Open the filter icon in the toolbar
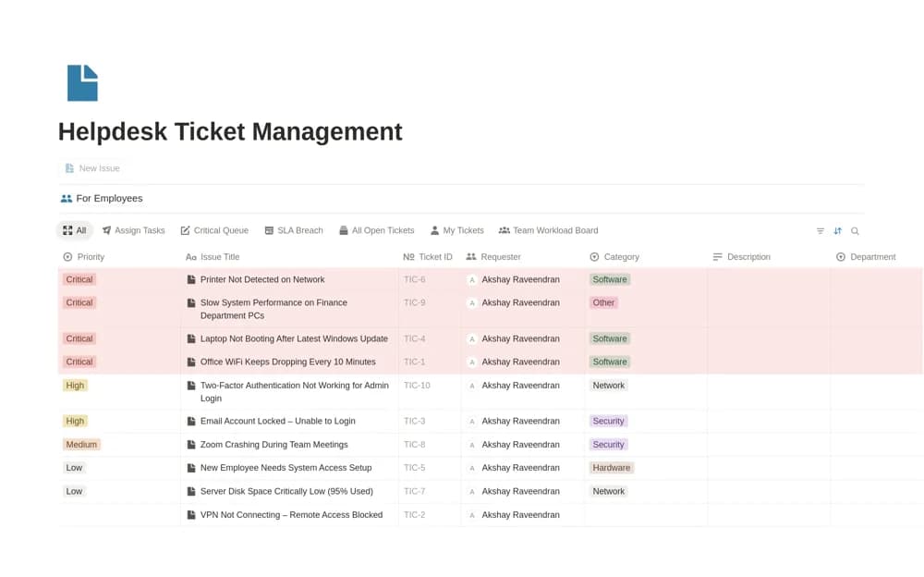 click(821, 231)
